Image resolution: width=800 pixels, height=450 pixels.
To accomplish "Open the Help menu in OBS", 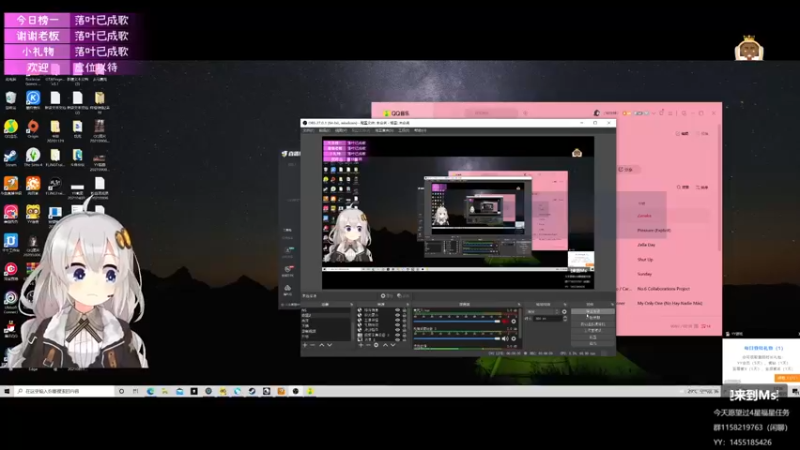I will 420,131.
